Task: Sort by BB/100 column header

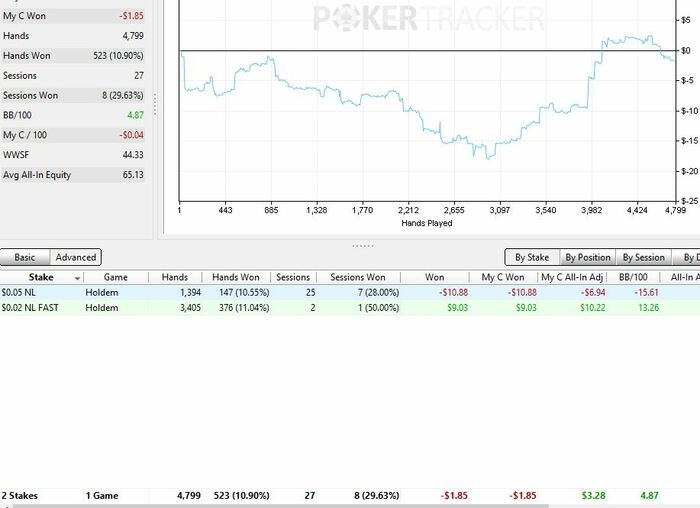Action: point(633,277)
